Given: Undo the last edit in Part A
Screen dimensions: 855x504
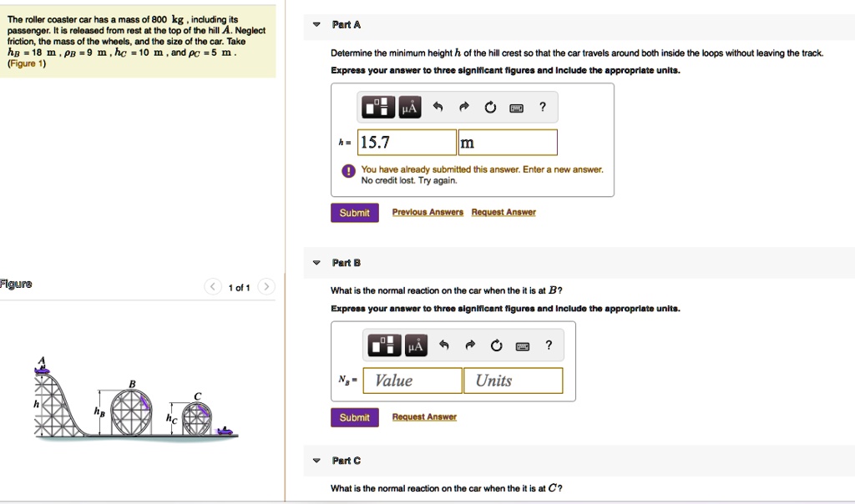Looking at the screenshot, I should (437, 107).
